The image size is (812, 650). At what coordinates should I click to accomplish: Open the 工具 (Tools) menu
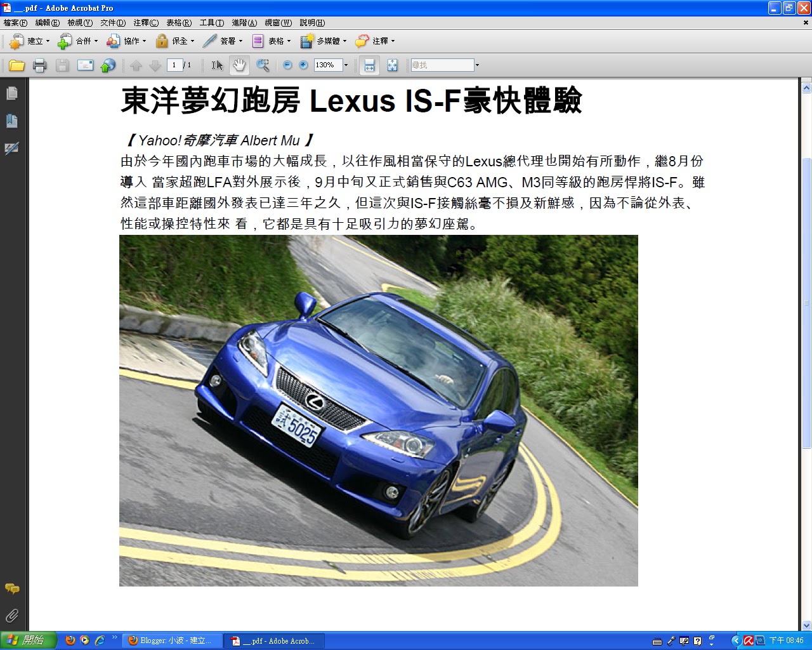212,23
